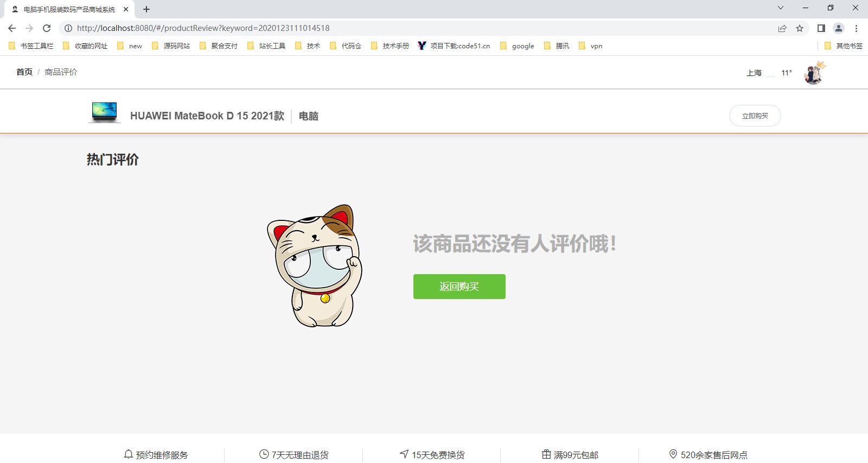Screen dimensions: 868x463
Task: Click the MateBook laptop thumbnail
Action: coord(105,112)
